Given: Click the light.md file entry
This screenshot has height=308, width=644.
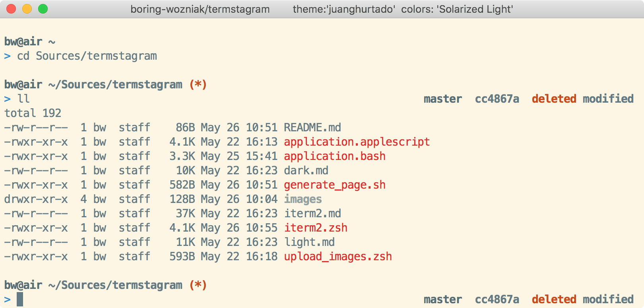Looking at the screenshot, I should pyautogui.click(x=309, y=242).
